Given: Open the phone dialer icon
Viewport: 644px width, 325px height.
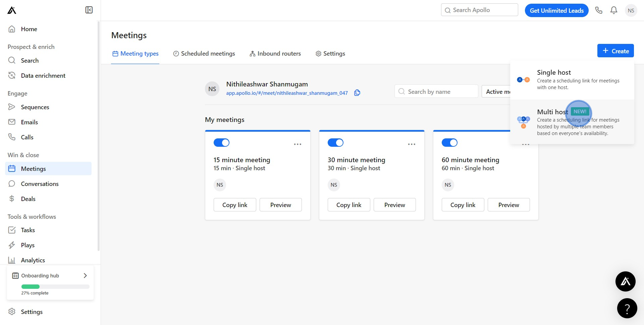Looking at the screenshot, I should (x=599, y=10).
